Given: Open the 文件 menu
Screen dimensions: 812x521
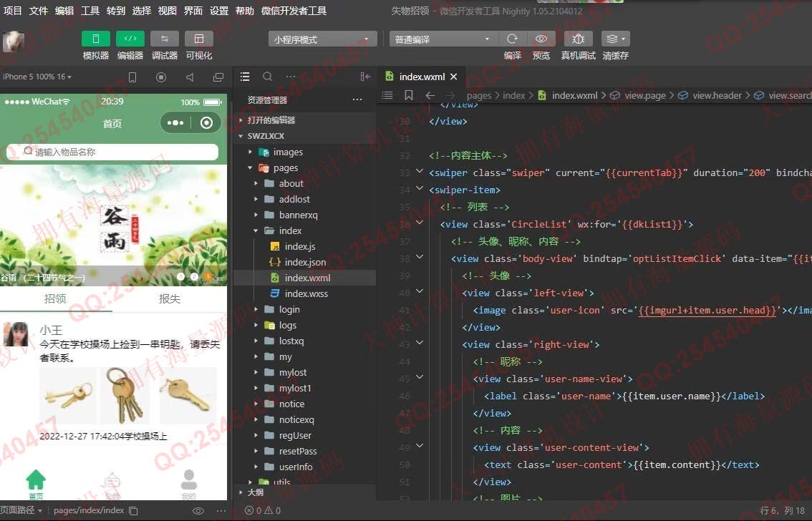Looking at the screenshot, I should click(39, 10).
